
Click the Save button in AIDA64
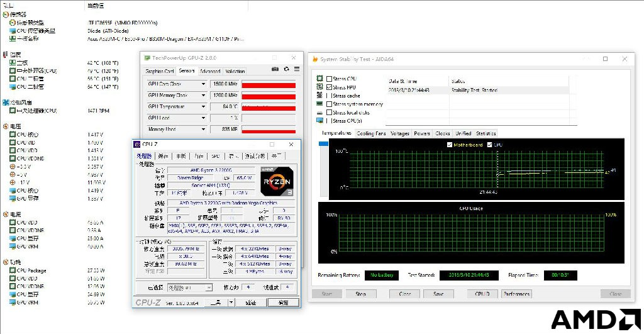click(x=438, y=294)
